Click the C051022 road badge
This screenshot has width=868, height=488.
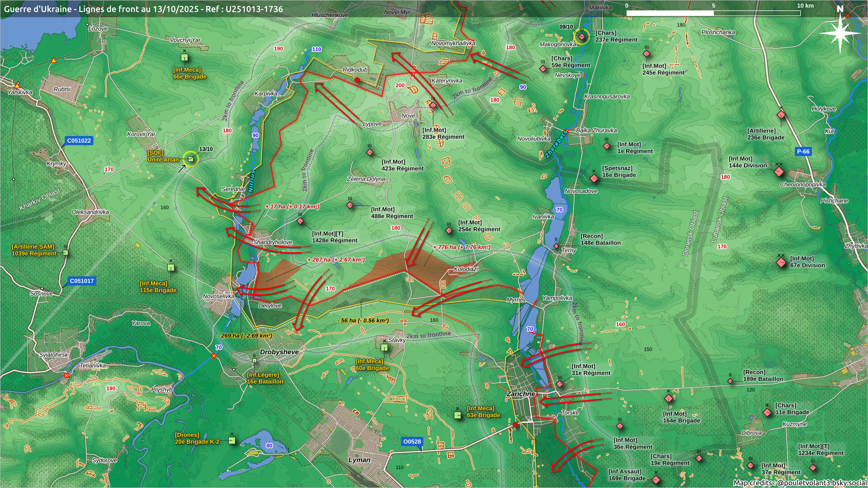[x=79, y=141]
